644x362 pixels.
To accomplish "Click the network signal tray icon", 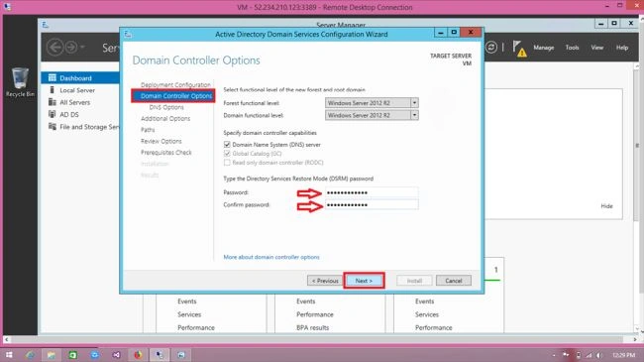I will pyautogui.click(x=589, y=355).
